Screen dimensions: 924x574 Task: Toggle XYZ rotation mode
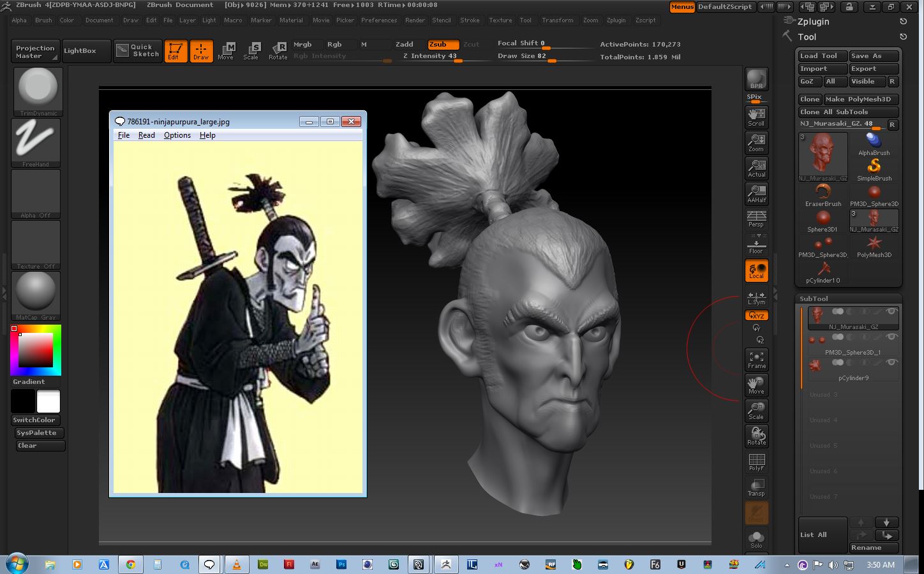756,316
